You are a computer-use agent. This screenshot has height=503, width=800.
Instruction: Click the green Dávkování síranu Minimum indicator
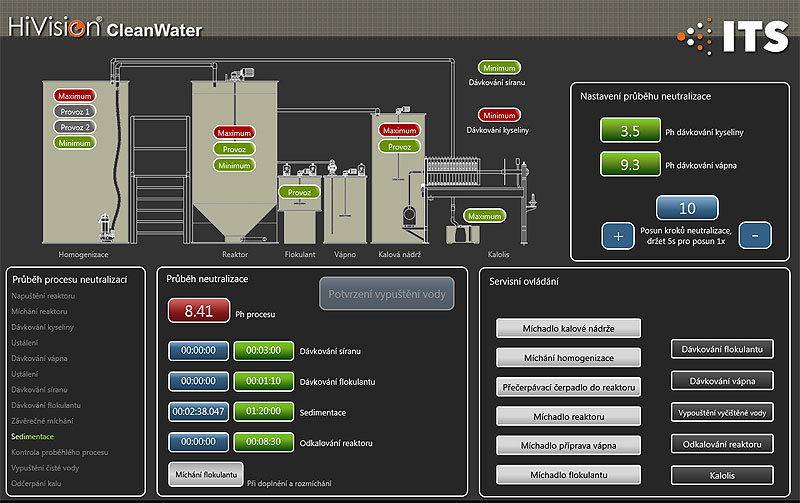(x=499, y=66)
